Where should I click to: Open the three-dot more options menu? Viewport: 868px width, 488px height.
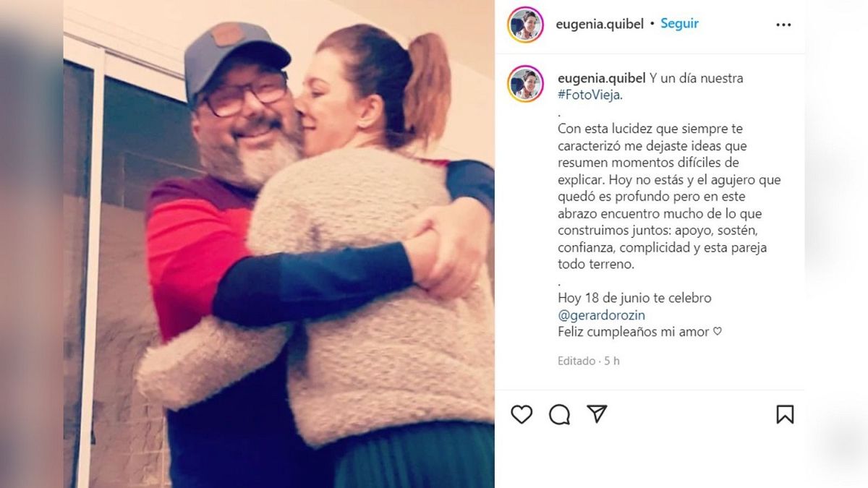pos(783,25)
